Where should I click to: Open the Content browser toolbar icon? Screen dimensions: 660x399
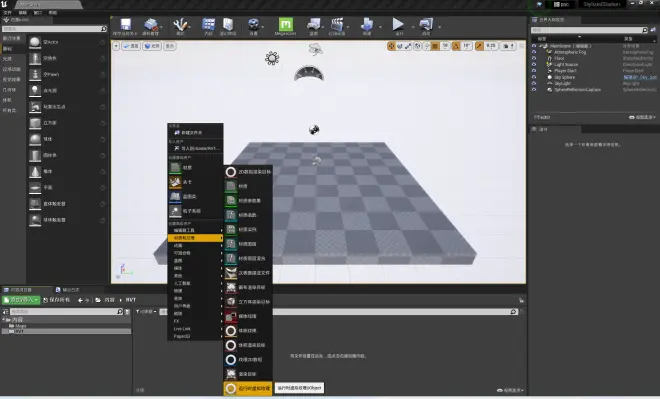tap(208, 24)
